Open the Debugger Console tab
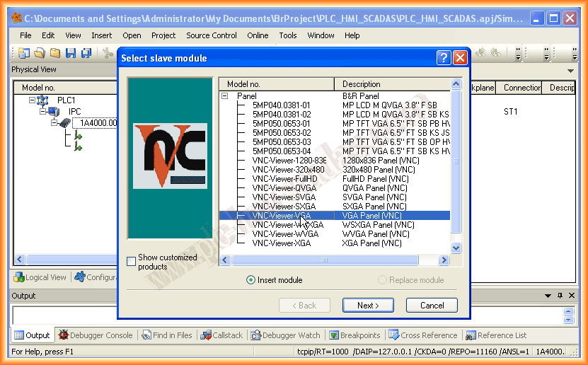 pos(96,335)
